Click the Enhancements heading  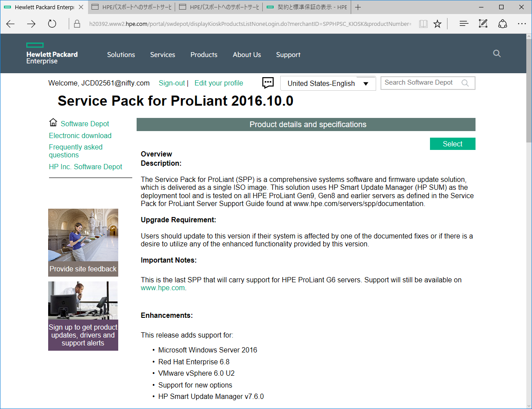167,315
